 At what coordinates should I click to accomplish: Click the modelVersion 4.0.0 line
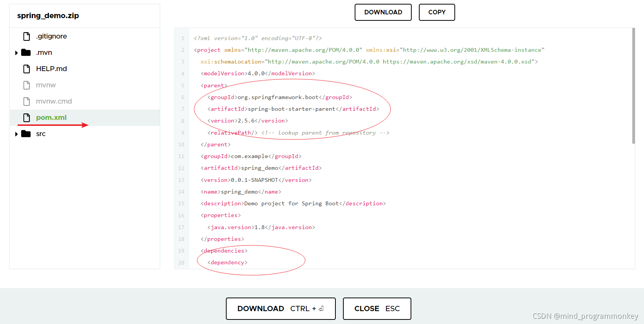pos(258,73)
